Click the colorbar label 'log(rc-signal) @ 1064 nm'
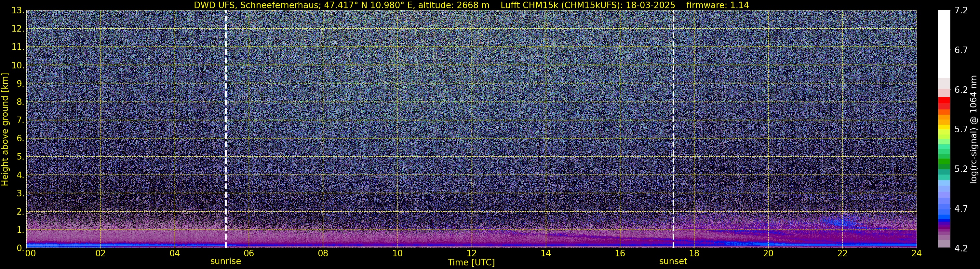Image resolution: width=980 pixels, height=269 pixels. pos(973,129)
